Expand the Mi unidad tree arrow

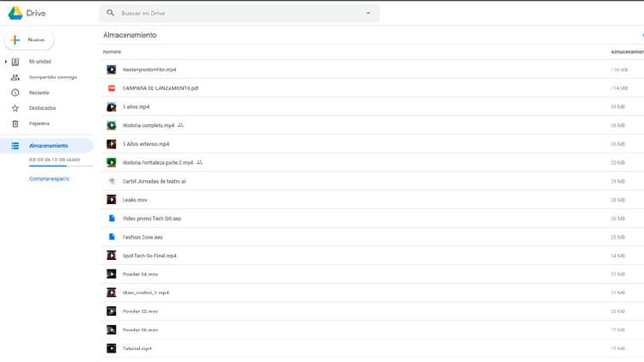click(6, 62)
